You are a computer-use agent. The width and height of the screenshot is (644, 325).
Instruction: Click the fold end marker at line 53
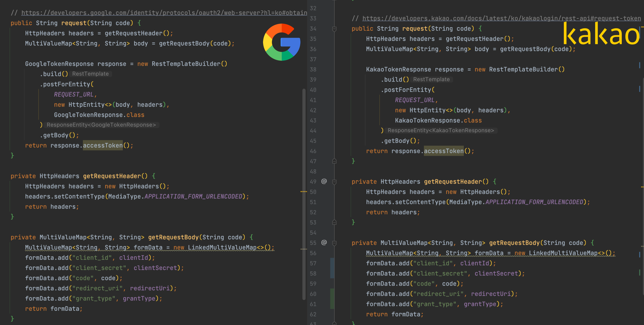334,222
